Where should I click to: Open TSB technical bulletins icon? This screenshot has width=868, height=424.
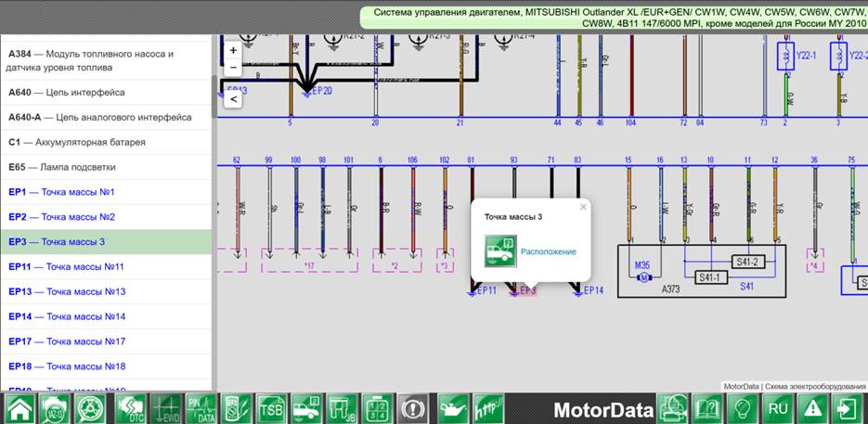pos(272,408)
